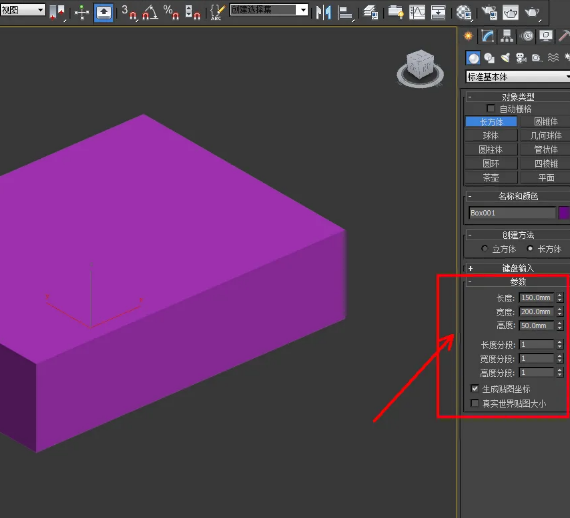Select the Shapes category icon

pyautogui.click(x=489, y=58)
